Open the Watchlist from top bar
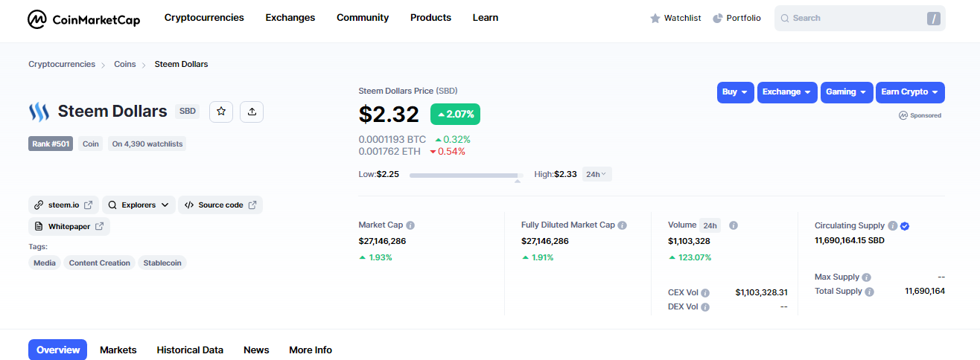 click(675, 18)
